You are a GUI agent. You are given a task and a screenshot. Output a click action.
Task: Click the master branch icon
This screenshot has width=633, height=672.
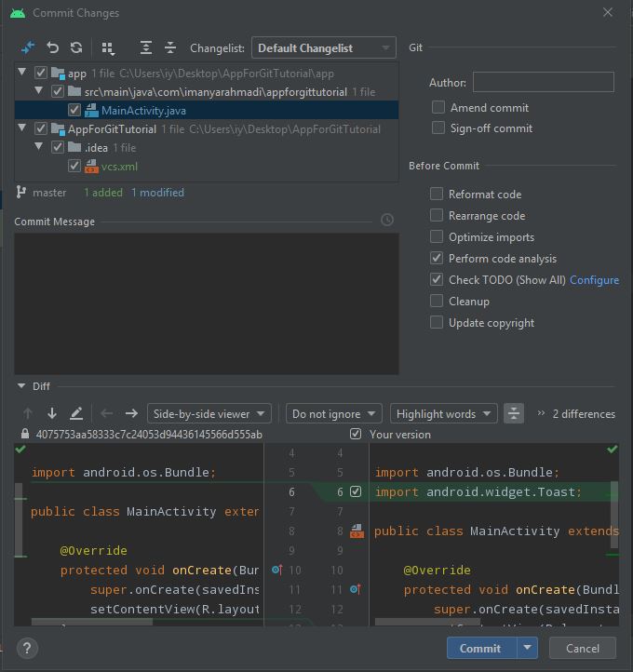tap(20, 193)
